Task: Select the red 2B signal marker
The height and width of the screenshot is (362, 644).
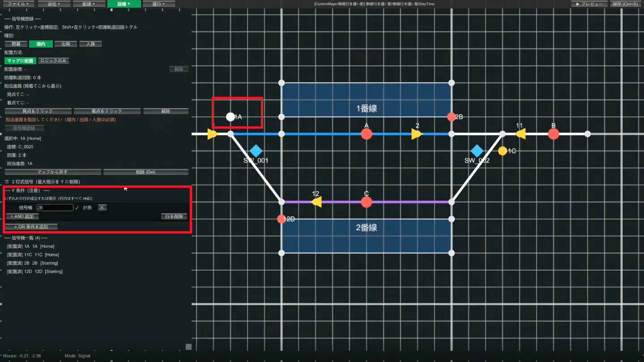Action: pyautogui.click(x=452, y=117)
